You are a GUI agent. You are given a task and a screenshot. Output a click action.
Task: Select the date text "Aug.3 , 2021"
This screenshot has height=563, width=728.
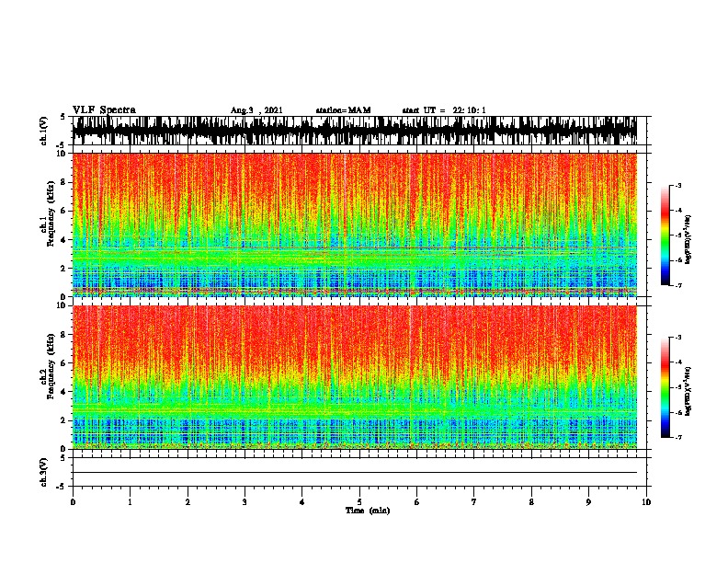pos(256,110)
